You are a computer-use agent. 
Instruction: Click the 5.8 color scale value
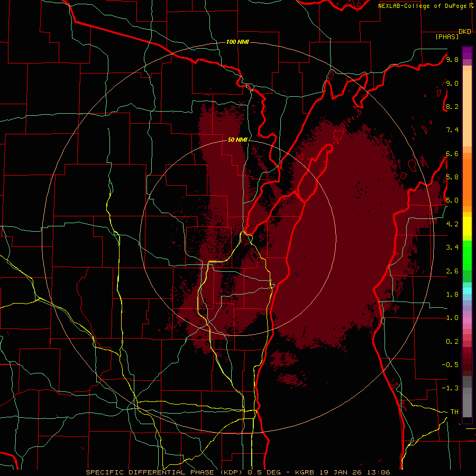[x=452, y=177]
